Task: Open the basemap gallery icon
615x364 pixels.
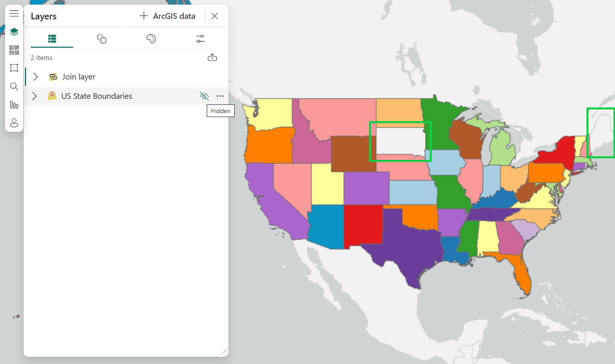Action: 14,49
